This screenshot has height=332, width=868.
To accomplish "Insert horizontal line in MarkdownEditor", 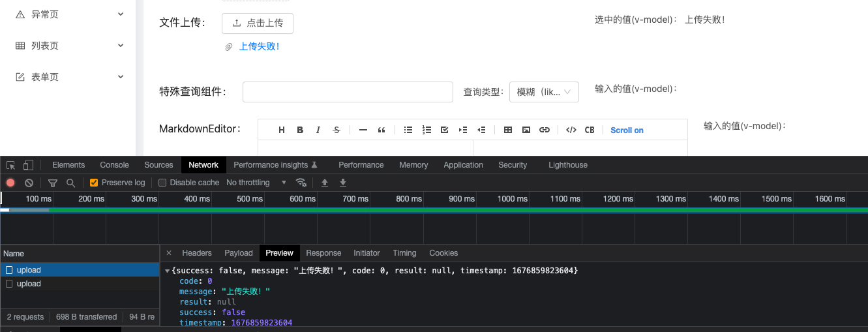I will click(x=363, y=130).
